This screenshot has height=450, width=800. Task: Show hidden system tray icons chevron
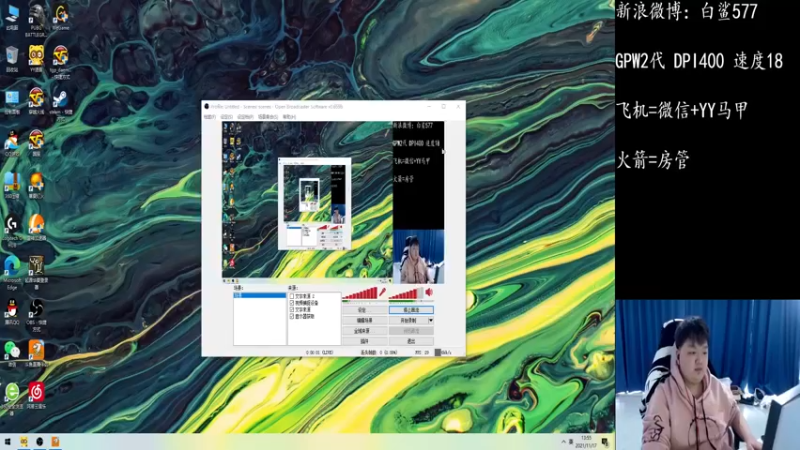tap(564, 442)
